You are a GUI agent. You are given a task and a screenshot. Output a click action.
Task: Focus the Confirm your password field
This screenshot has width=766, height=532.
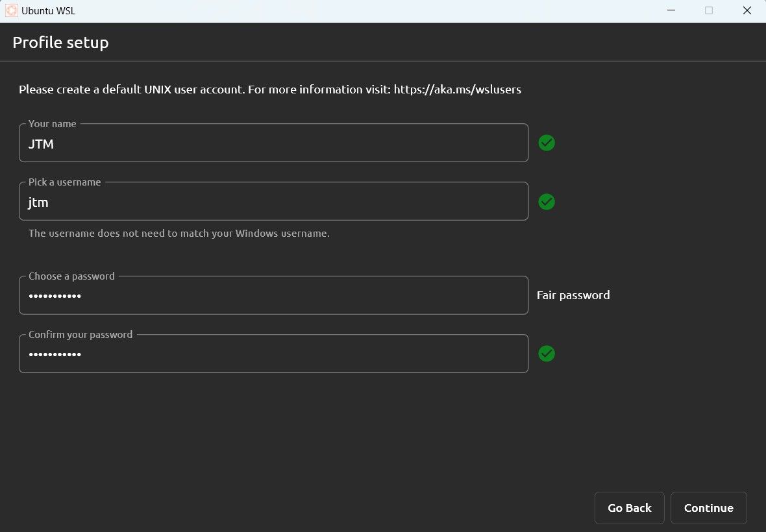pyautogui.click(x=273, y=354)
